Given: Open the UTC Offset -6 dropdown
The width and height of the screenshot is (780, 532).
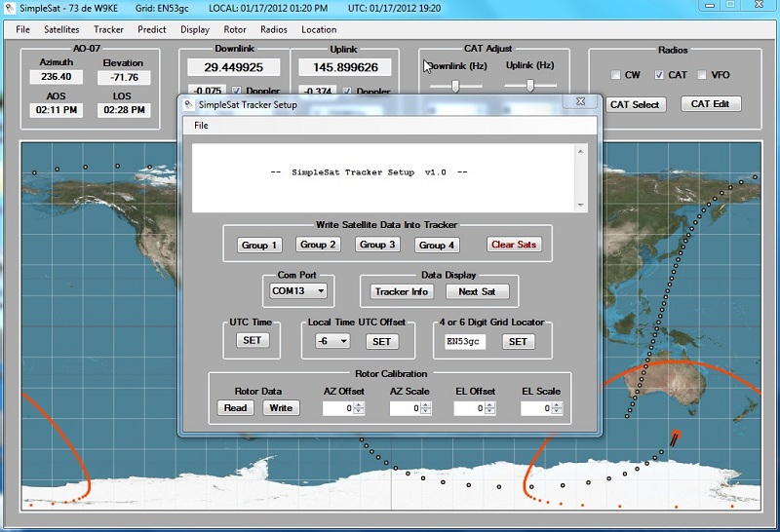Looking at the screenshot, I should point(332,341).
